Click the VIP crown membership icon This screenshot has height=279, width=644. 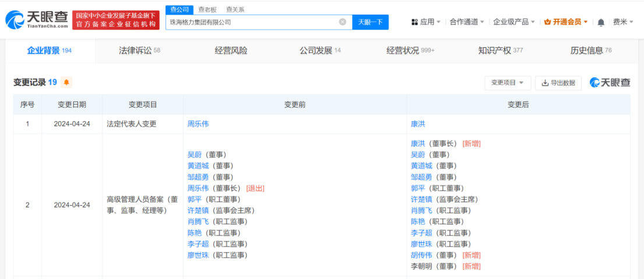[x=547, y=22]
